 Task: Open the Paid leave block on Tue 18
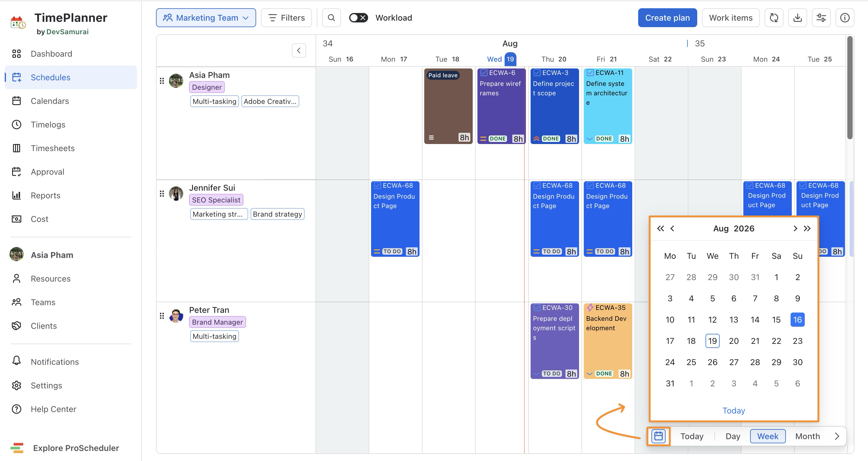[448, 106]
